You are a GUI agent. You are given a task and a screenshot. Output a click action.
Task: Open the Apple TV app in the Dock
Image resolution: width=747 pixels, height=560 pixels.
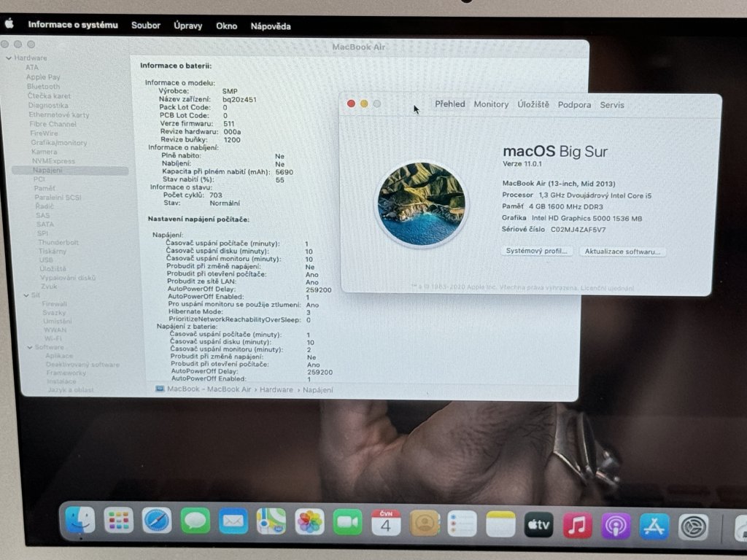point(538,526)
